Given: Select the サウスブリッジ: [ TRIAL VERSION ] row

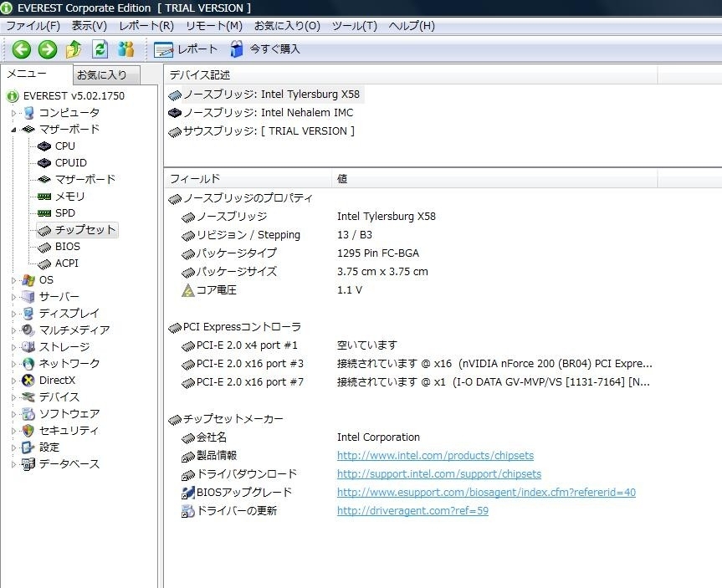Looking at the screenshot, I should 262,131.
